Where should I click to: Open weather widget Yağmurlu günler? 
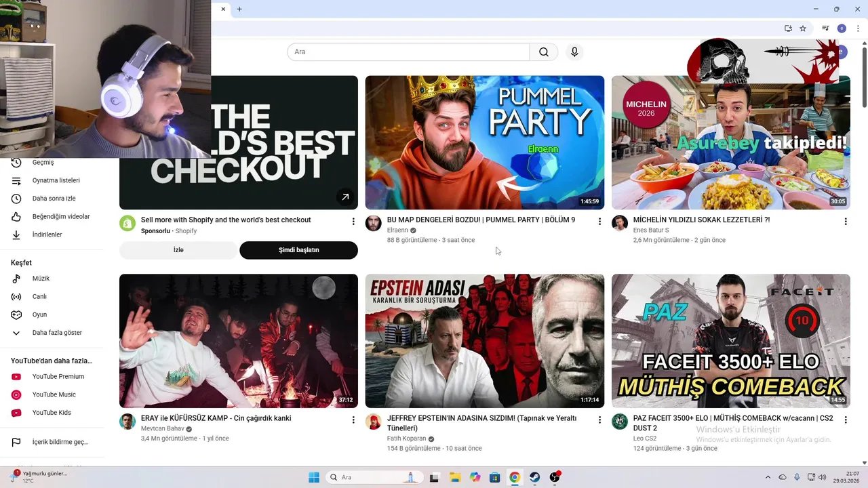pyautogui.click(x=39, y=477)
